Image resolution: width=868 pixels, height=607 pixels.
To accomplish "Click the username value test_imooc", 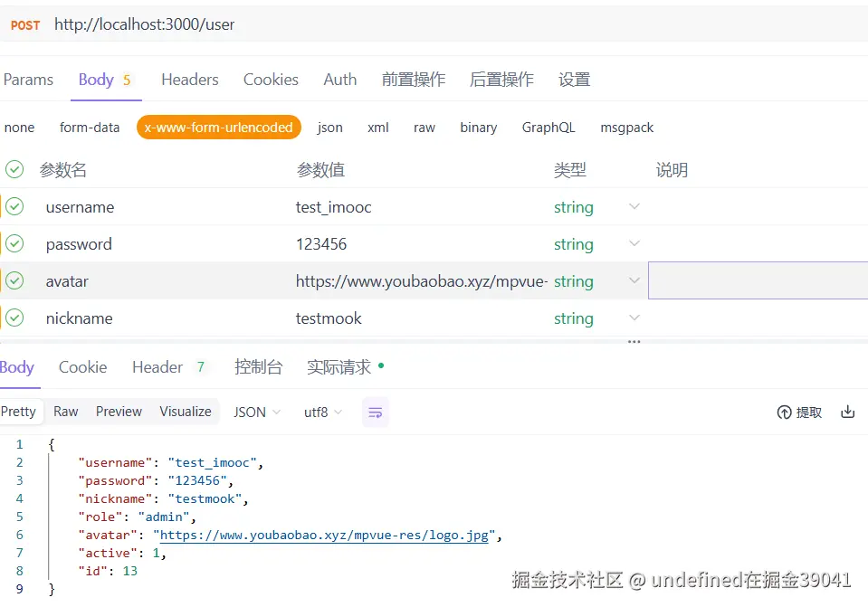I will point(333,207).
